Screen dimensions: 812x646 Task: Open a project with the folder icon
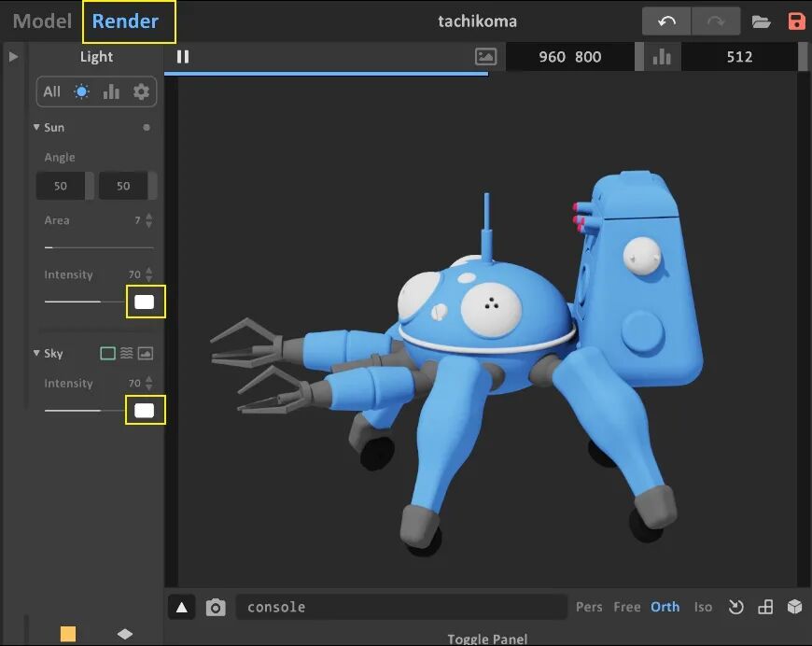[x=761, y=21]
